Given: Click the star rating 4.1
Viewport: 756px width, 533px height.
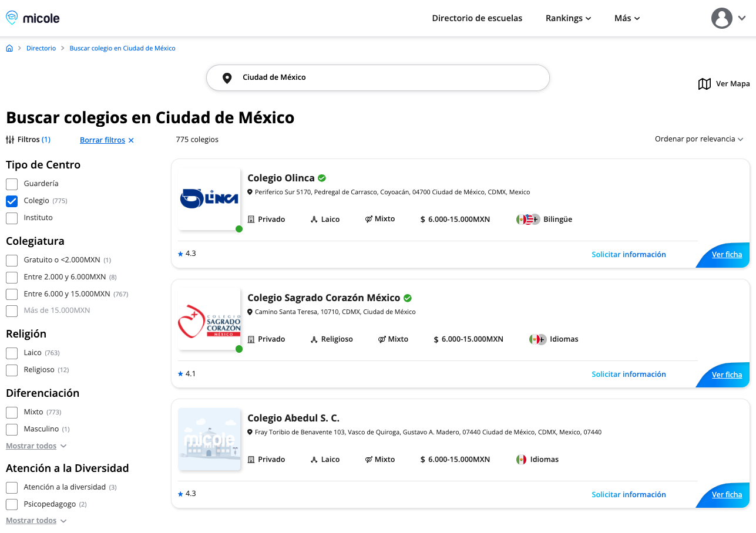Looking at the screenshot, I should click(187, 373).
